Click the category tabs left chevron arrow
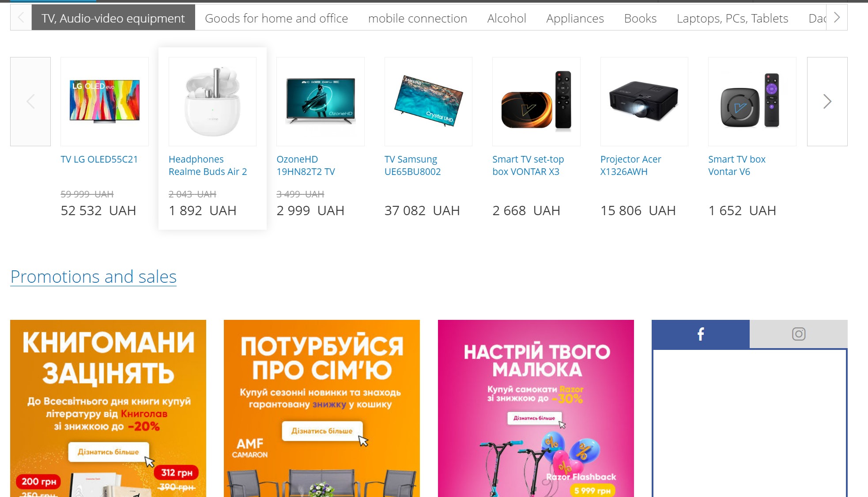The height and width of the screenshot is (497, 868). point(21,18)
